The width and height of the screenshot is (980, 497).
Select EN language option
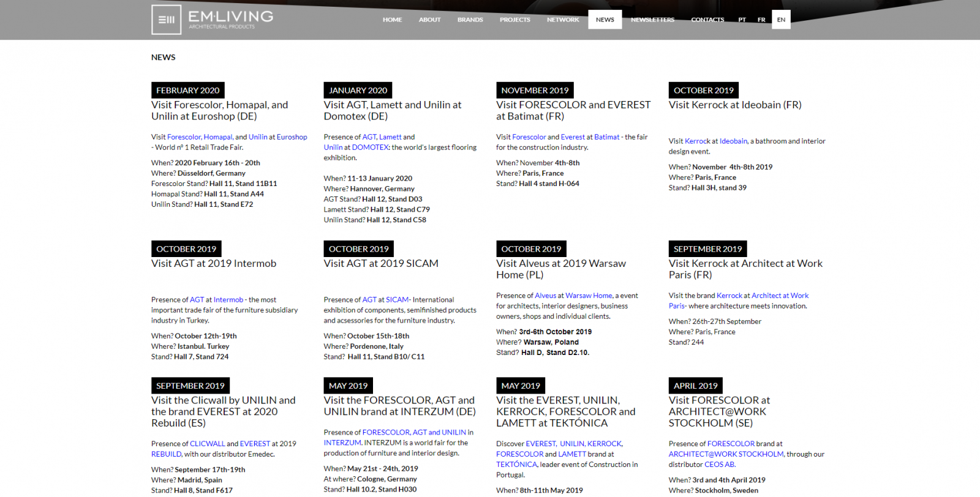pyautogui.click(x=781, y=20)
